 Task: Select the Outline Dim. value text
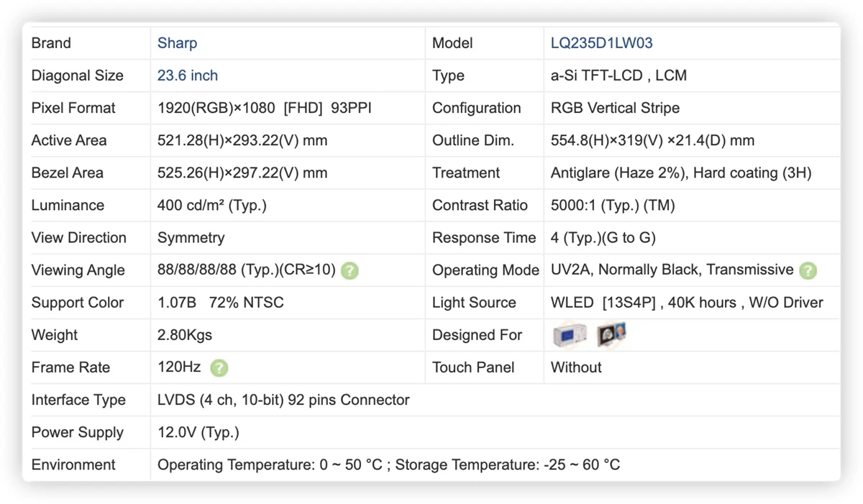click(652, 140)
